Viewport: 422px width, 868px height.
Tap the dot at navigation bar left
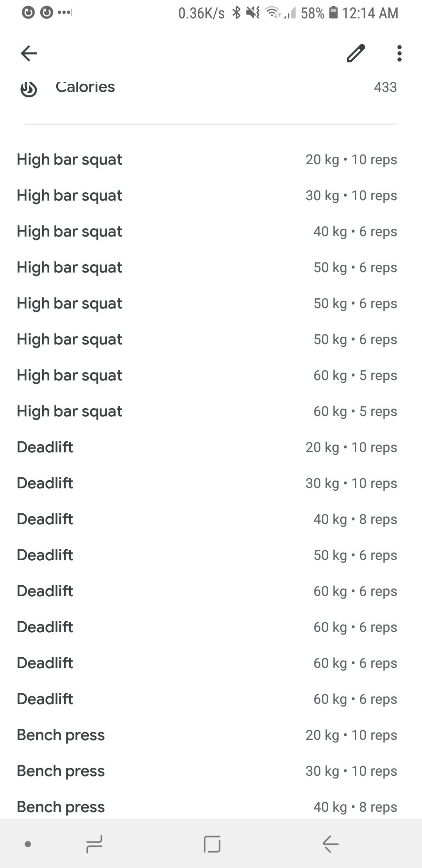coord(28,844)
